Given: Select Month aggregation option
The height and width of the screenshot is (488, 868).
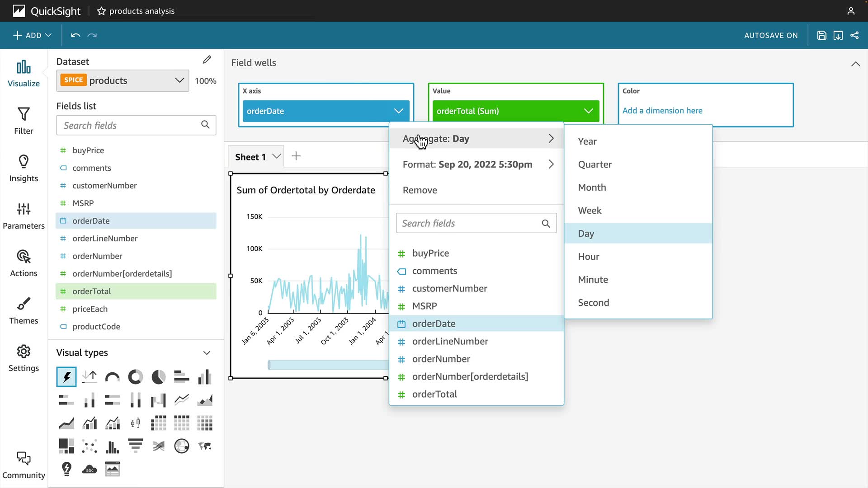Looking at the screenshot, I should (592, 188).
